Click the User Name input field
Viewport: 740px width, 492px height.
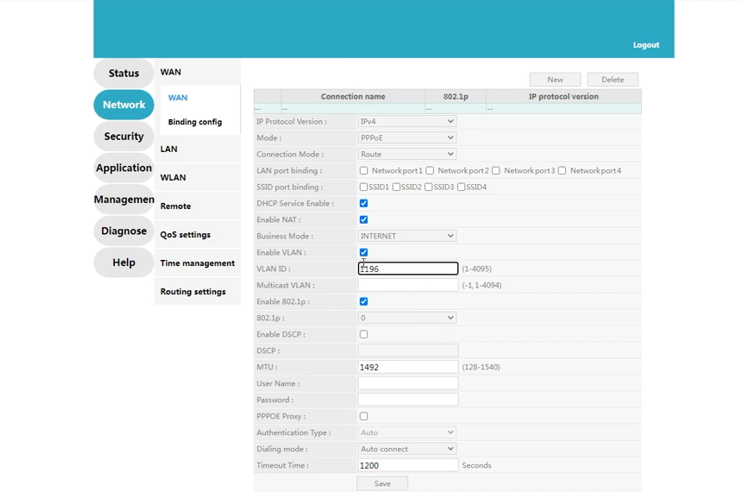408,383
